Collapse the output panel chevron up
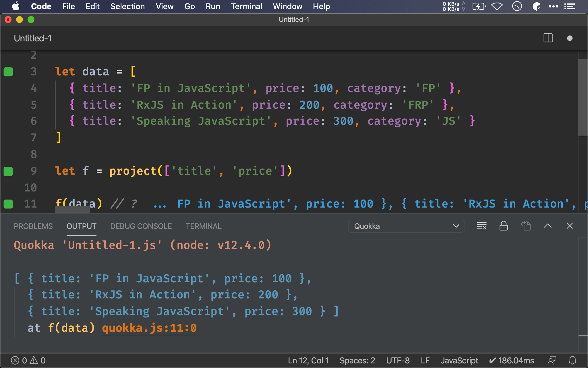 pyautogui.click(x=548, y=226)
